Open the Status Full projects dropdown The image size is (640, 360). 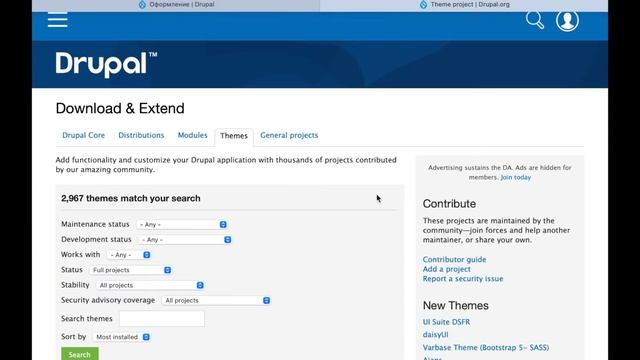(131, 270)
